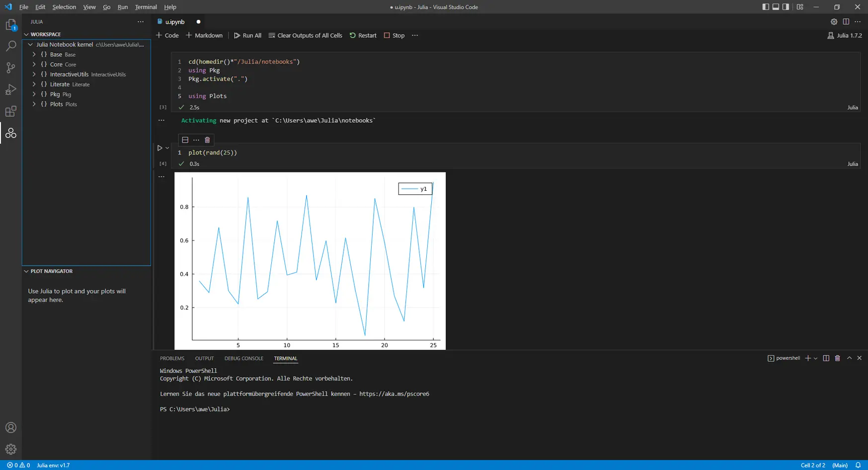This screenshot has height=470, width=868.
Task: Open errors and warnings count in status bar
Action: pos(18,466)
